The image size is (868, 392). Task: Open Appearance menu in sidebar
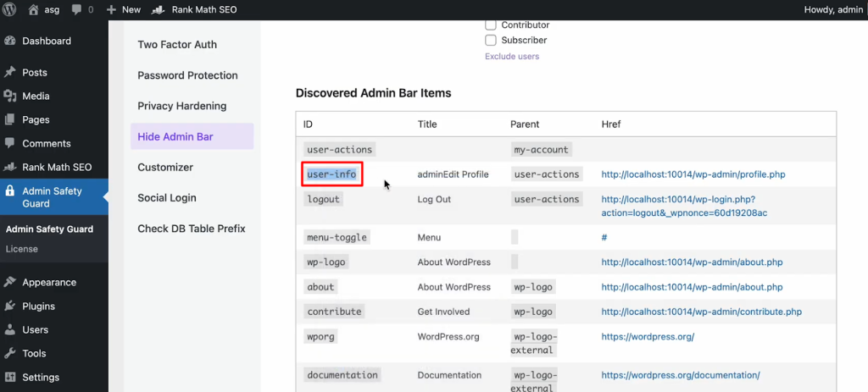click(x=49, y=282)
